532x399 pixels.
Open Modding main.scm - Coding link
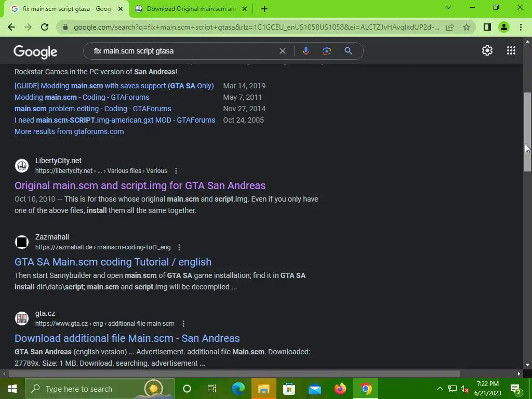point(82,97)
